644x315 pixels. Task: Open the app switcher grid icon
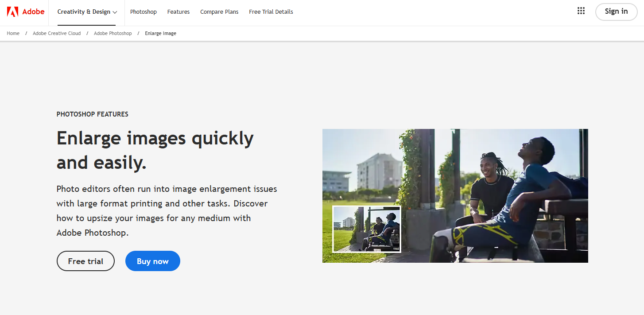(x=581, y=11)
